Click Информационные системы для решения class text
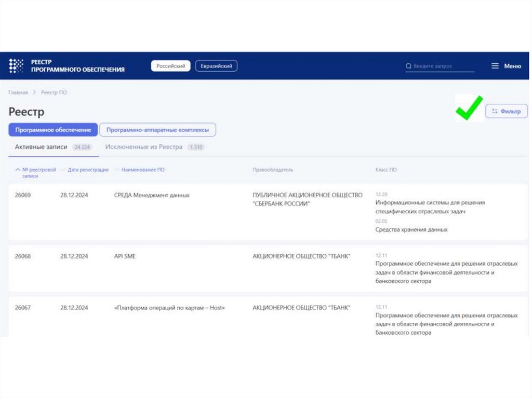 (430, 207)
